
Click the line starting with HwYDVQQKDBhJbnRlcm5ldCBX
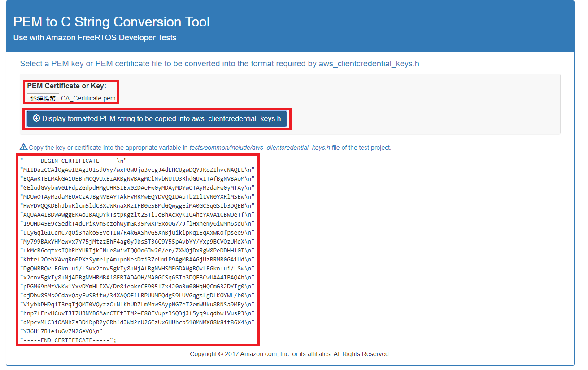138,205
